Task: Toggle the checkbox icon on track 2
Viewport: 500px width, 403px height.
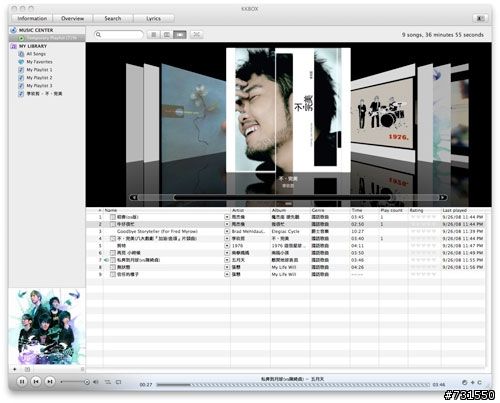Action: [113, 224]
